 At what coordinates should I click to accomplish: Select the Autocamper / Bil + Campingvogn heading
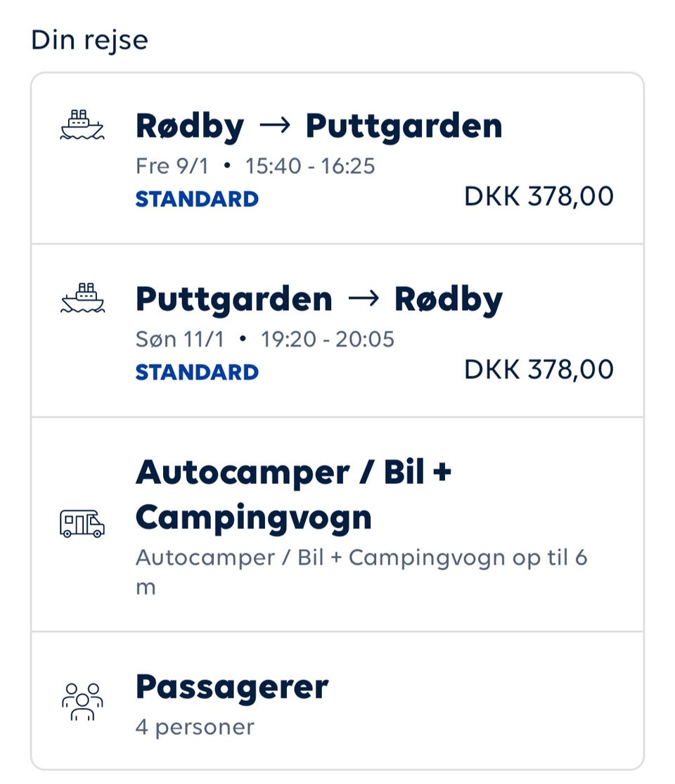coord(293,494)
